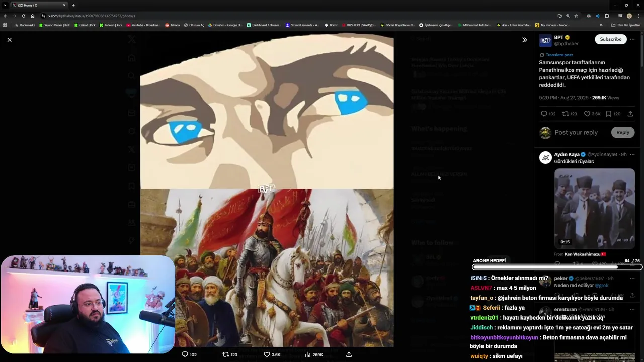Open Extensions puzzle icon

click(607, 16)
